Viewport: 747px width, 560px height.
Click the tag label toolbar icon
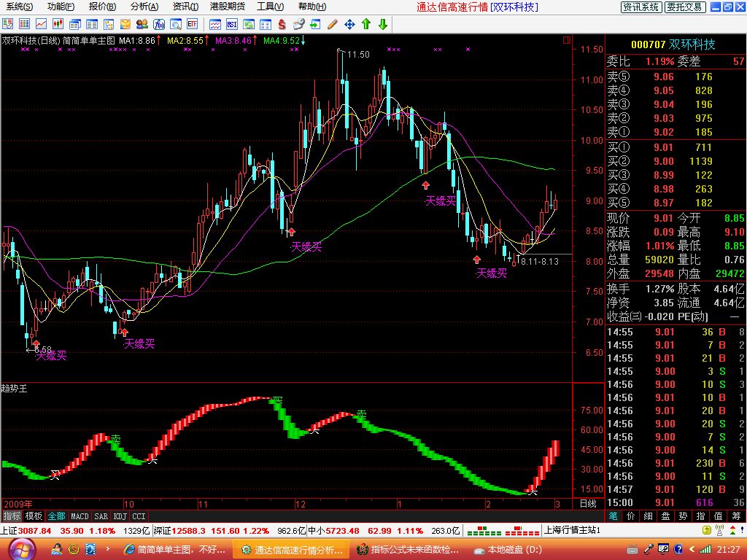(299, 24)
